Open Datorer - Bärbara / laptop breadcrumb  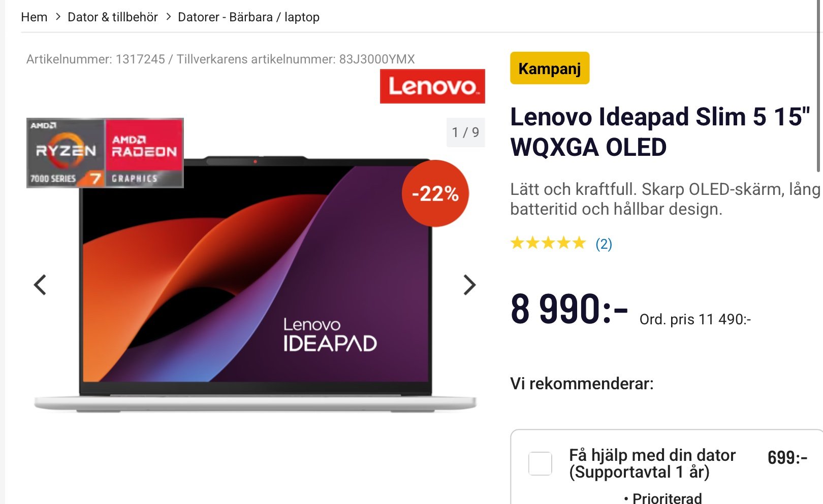click(x=248, y=17)
